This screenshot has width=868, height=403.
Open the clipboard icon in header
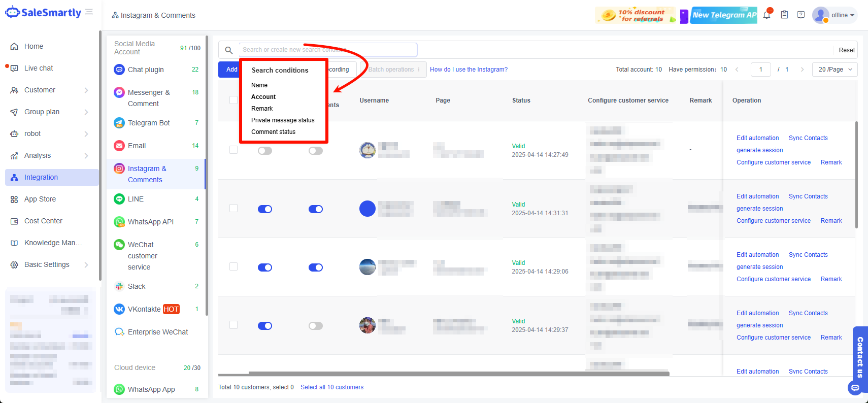(x=784, y=15)
